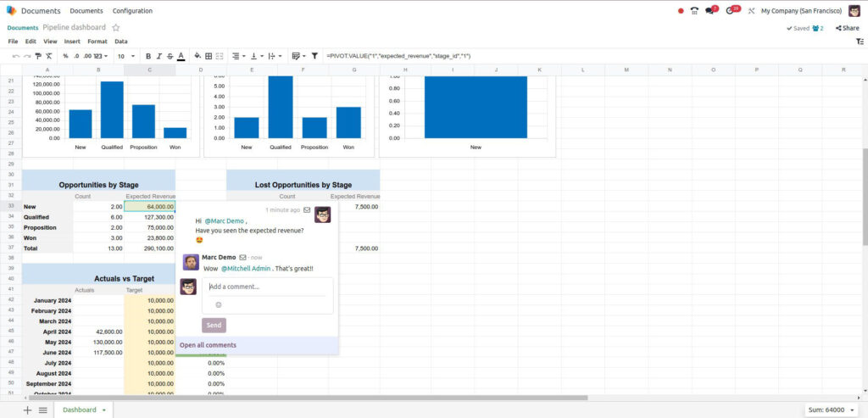Open the Insert menu

(x=72, y=41)
